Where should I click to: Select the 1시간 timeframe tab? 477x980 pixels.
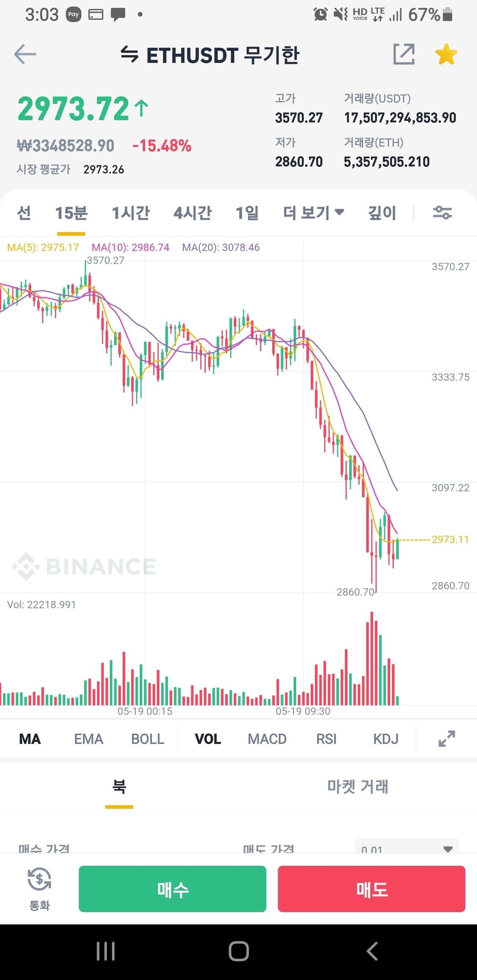point(130,212)
